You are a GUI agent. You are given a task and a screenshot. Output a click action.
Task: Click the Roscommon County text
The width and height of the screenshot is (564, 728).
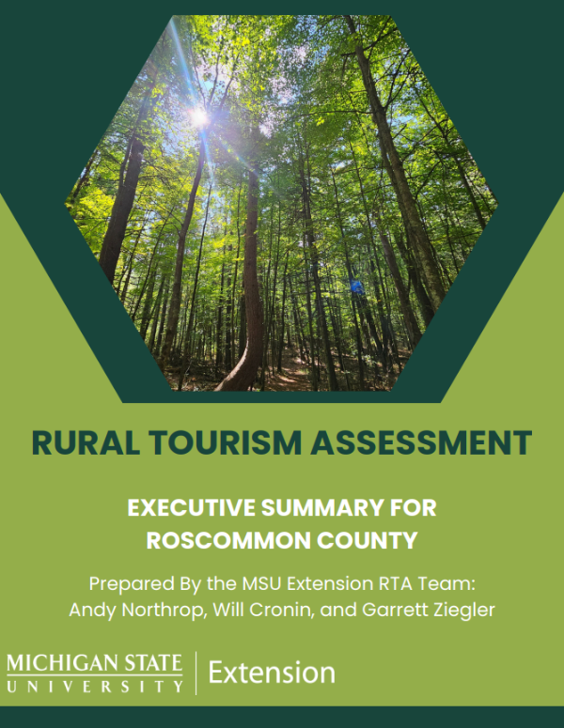tap(281, 541)
